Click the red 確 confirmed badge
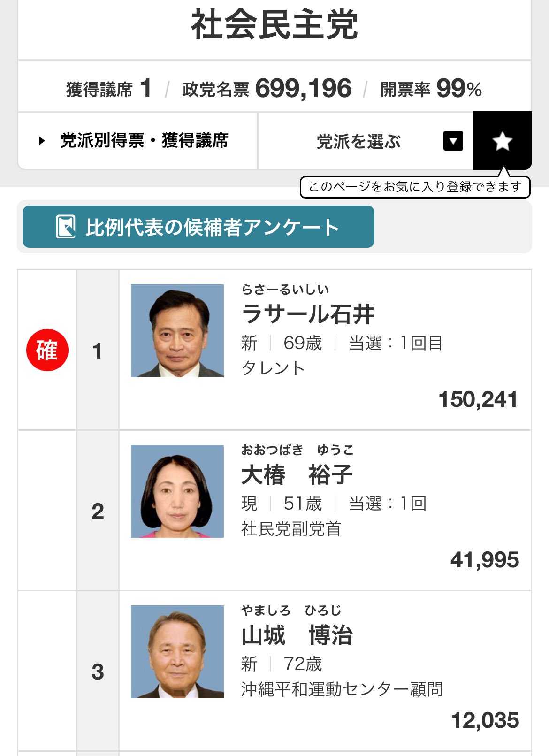The width and height of the screenshot is (549, 756). [47, 350]
